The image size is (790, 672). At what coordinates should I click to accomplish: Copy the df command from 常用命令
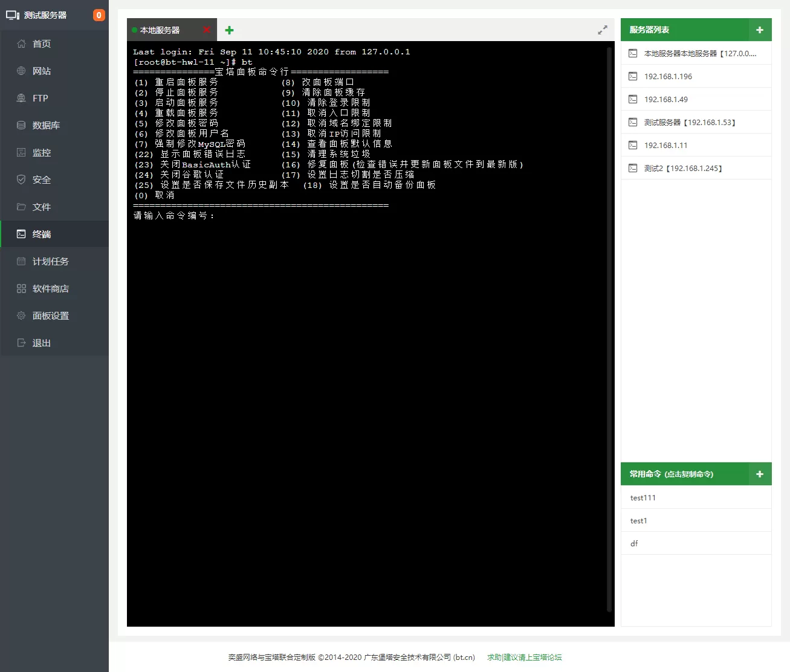coord(634,543)
